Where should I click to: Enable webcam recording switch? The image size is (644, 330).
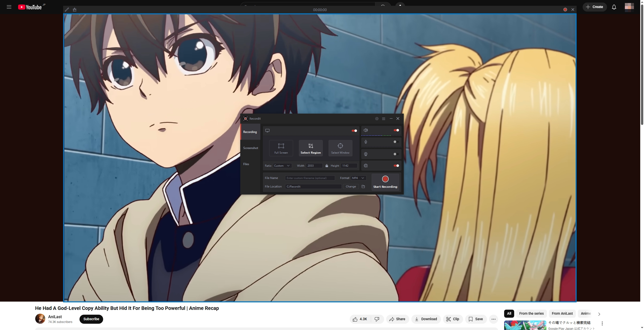click(x=396, y=154)
